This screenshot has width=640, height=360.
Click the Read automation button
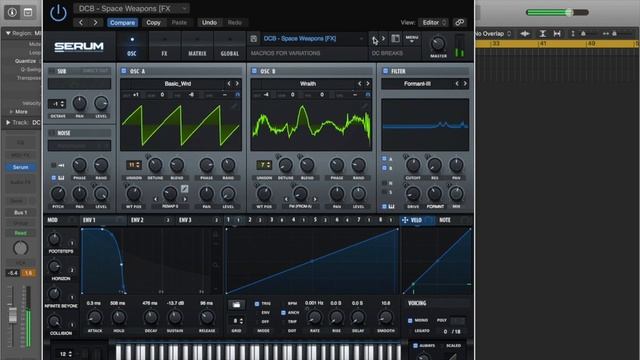(x=20, y=233)
